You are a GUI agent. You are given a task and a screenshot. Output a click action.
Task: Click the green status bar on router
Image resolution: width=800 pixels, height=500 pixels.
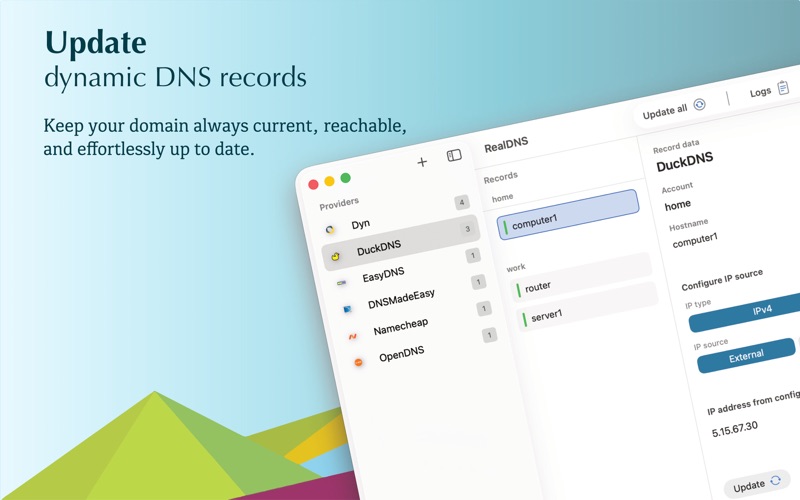(x=518, y=290)
